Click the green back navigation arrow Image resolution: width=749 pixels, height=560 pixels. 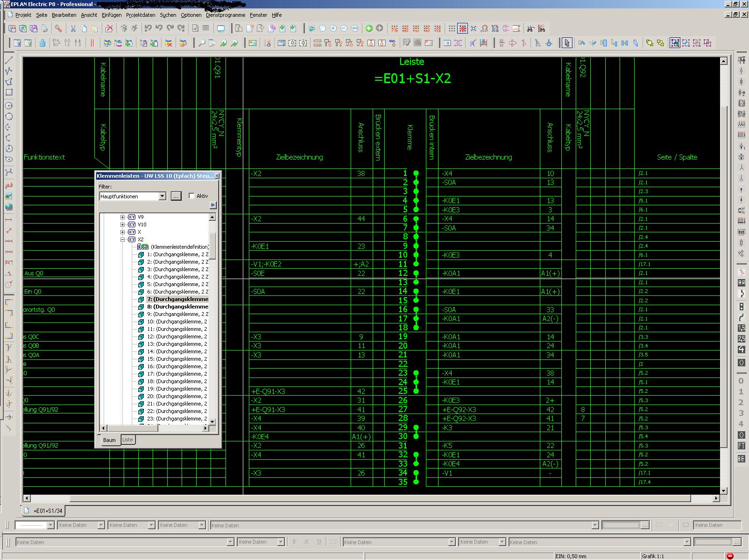coord(368,28)
